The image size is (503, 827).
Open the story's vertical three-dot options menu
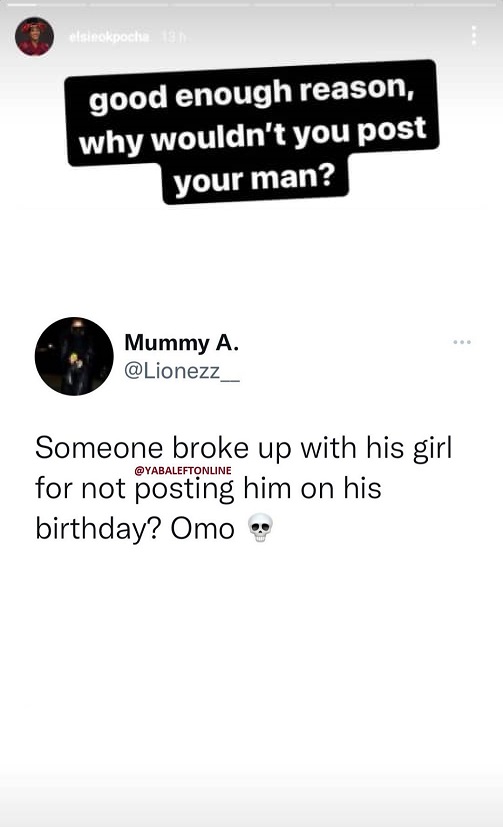(x=474, y=35)
